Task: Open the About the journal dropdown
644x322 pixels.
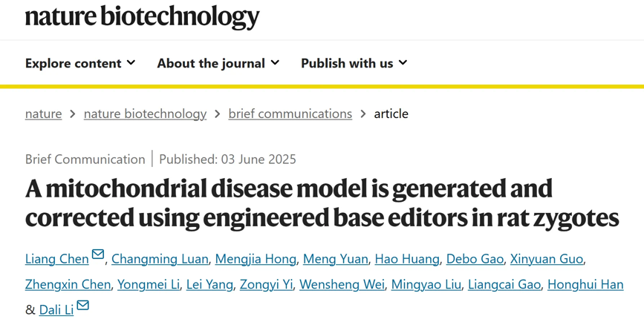Action: pyautogui.click(x=218, y=63)
